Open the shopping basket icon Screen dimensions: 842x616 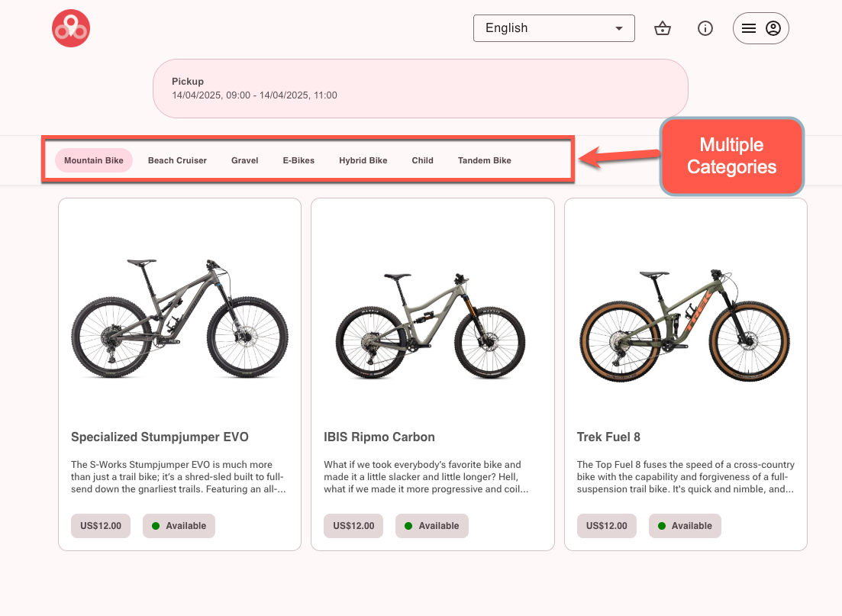coord(663,28)
